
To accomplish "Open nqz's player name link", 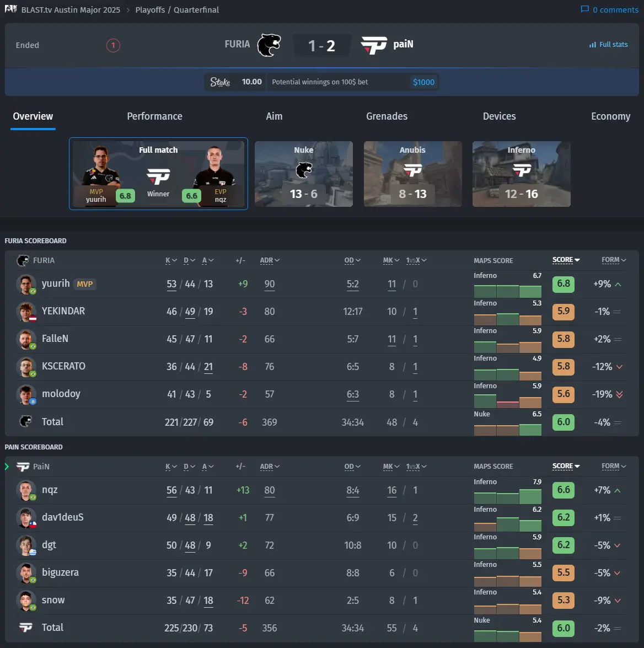I will click(50, 490).
